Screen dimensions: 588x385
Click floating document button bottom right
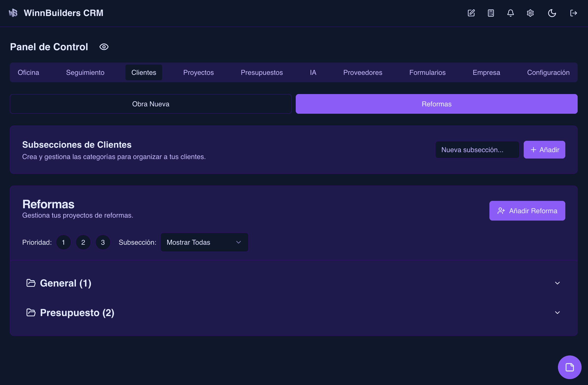pos(570,367)
